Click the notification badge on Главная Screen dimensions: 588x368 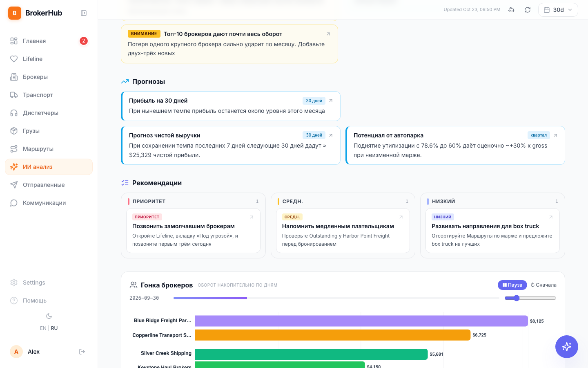pyautogui.click(x=84, y=41)
